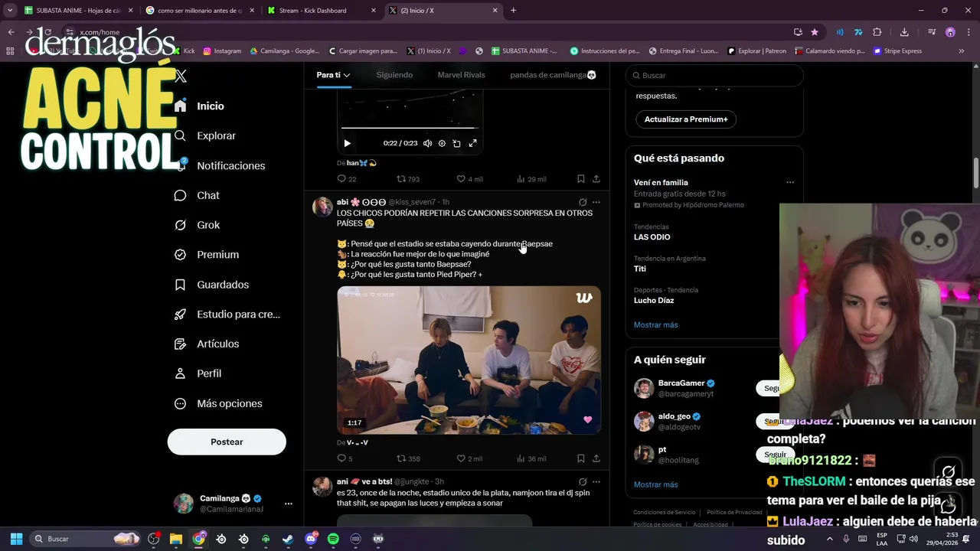Open browser downloads icon
Viewport: 980px width, 551px height.
tap(904, 32)
